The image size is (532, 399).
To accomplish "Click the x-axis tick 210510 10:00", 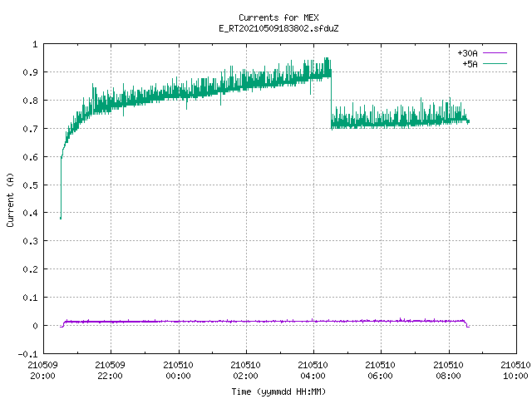I will coord(515,370).
